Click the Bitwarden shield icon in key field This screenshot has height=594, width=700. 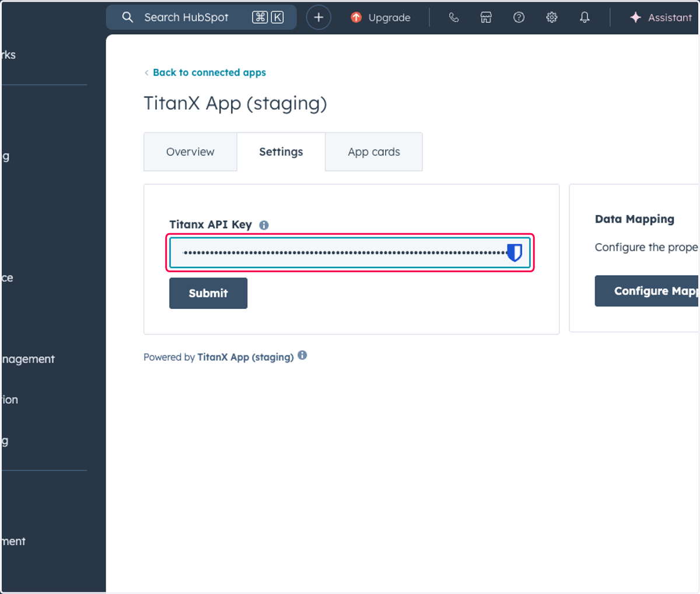pyautogui.click(x=514, y=253)
